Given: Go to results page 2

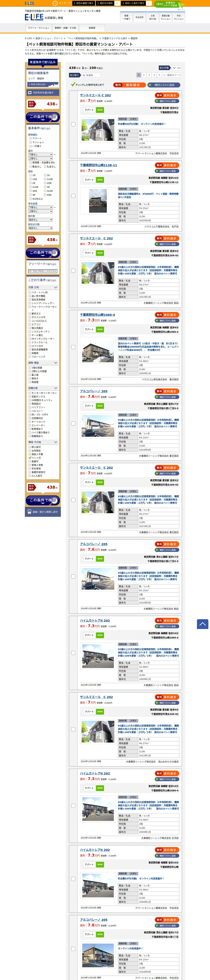Looking at the screenshot, I should click(x=144, y=75).
